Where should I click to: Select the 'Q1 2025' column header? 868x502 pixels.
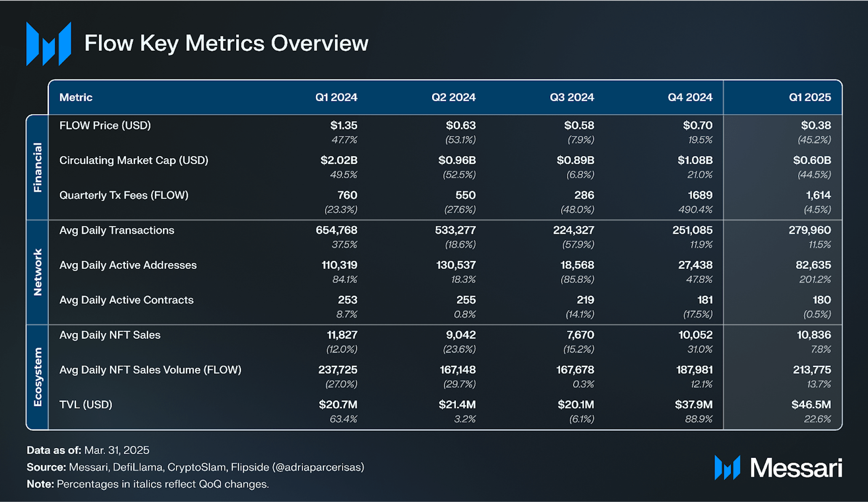point(810,97)
